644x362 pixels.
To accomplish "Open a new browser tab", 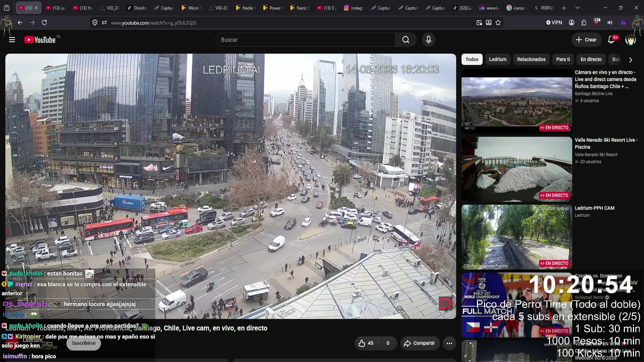I will coord(564,8).
